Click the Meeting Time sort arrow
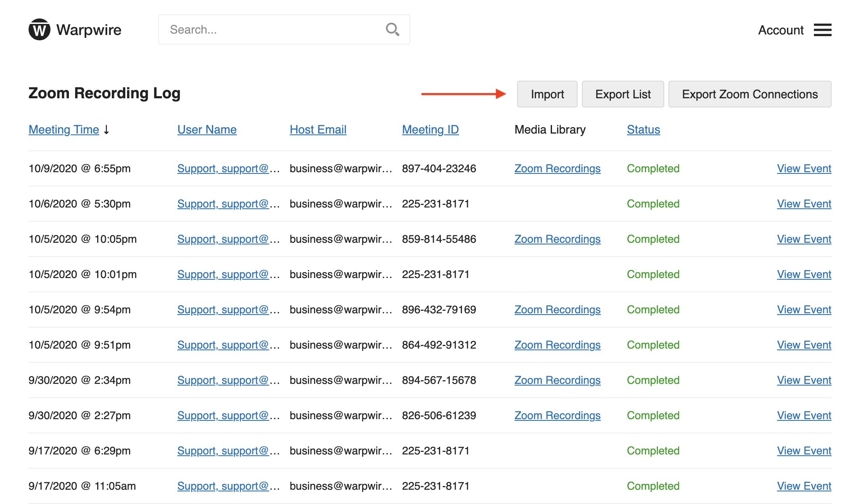The width and height of the screenshot is (861, 504). pos(106,129)
